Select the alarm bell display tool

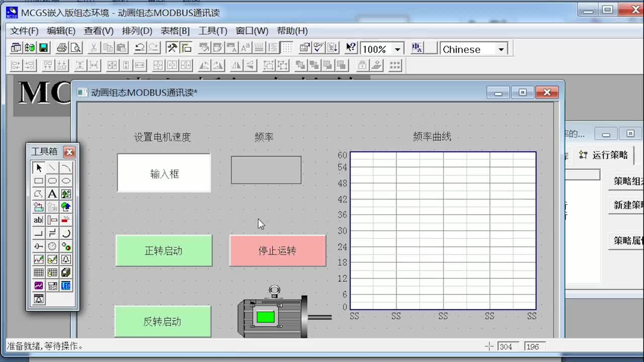click(66, 259)
